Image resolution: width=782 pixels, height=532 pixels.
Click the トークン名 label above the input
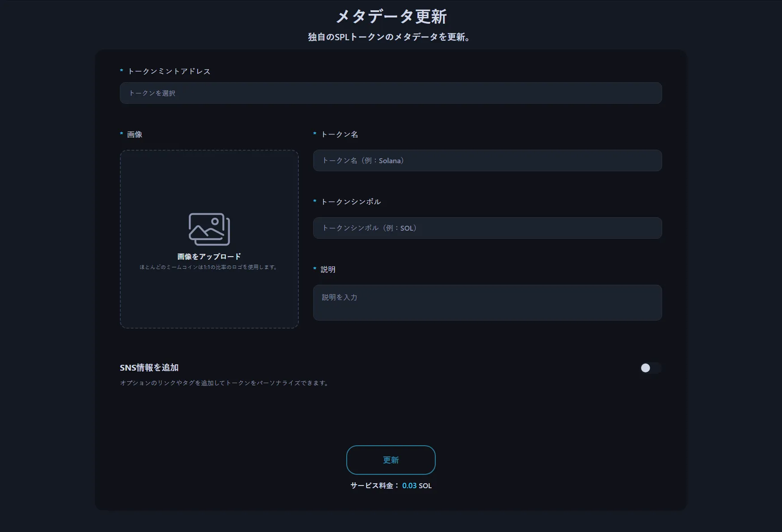tap(340, 135)
